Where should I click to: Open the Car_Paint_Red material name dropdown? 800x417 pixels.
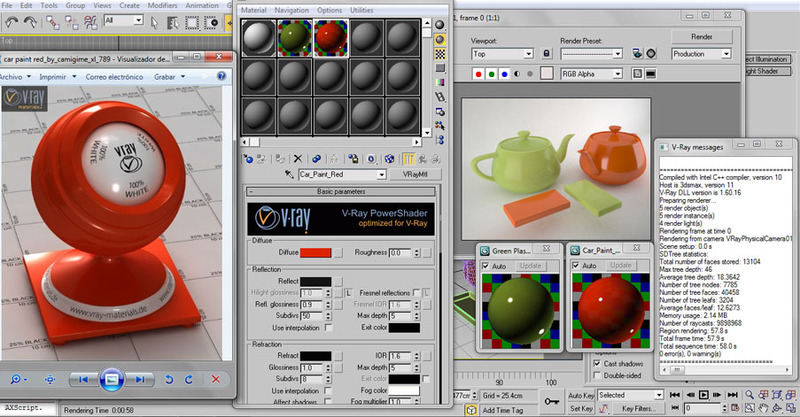381,175
